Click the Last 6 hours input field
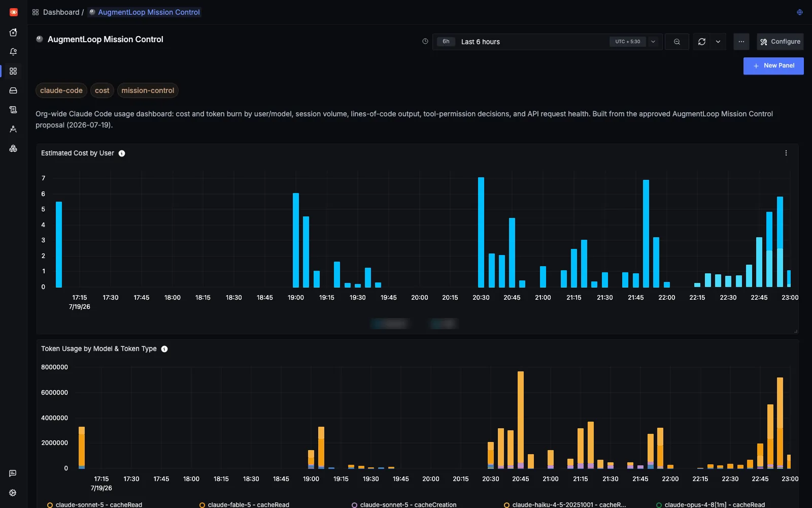This screenshot has height=508, width=812. (x=547, y=42)
